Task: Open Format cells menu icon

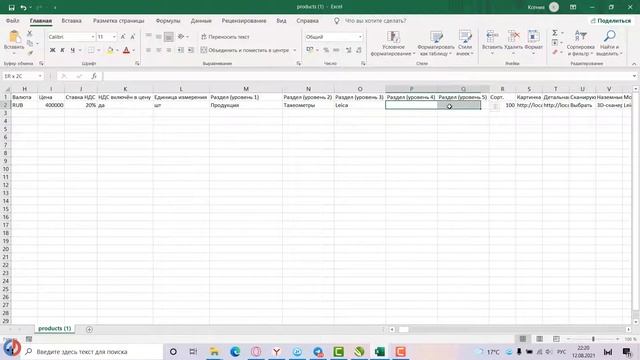Action: pos(533,37)
